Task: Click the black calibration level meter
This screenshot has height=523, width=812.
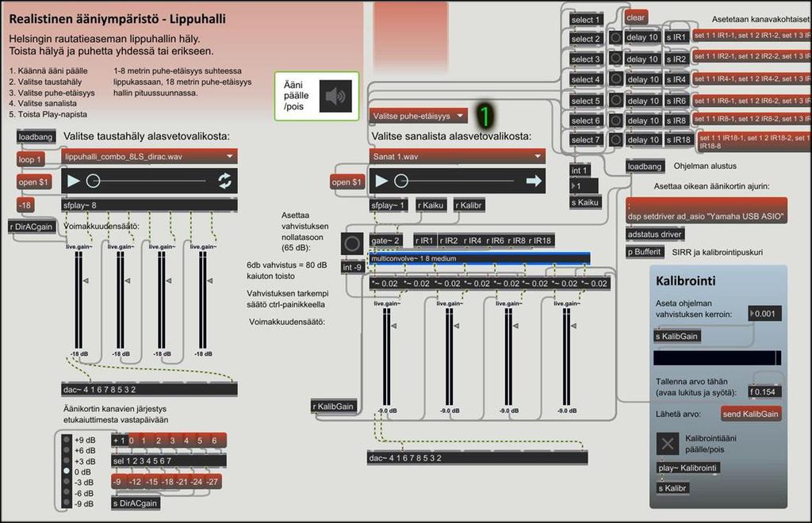Action: (717, 357)
